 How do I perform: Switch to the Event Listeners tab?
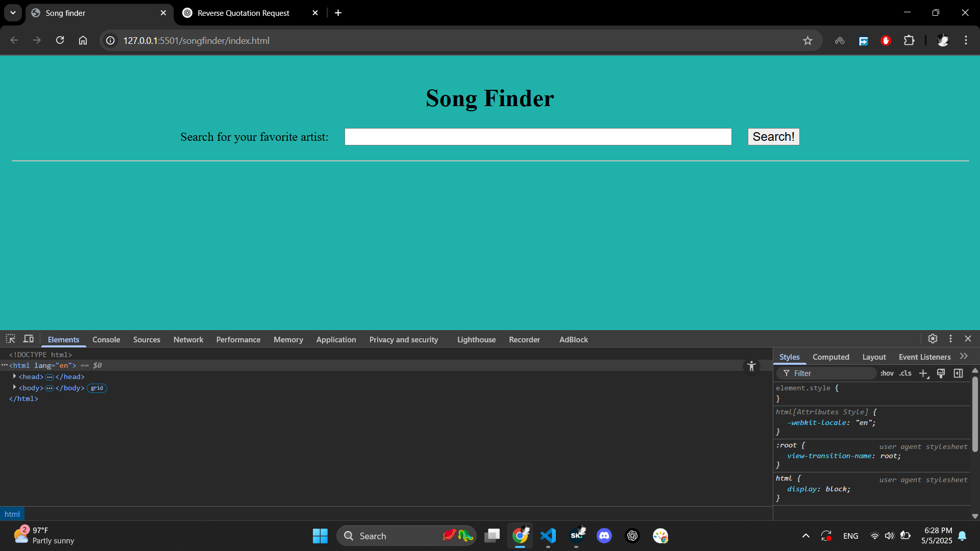pos(924,357)
